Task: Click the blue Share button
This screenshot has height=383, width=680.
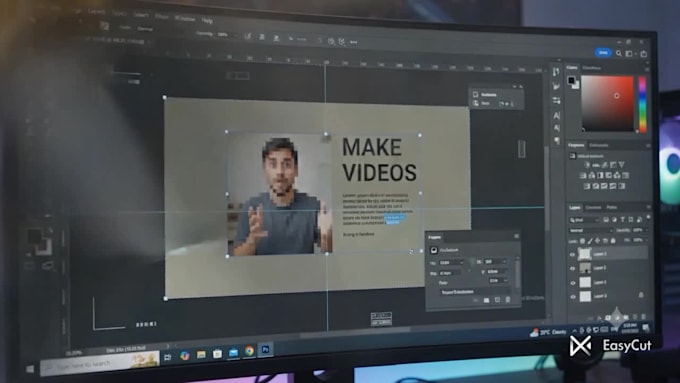Action: click(603, 52)
